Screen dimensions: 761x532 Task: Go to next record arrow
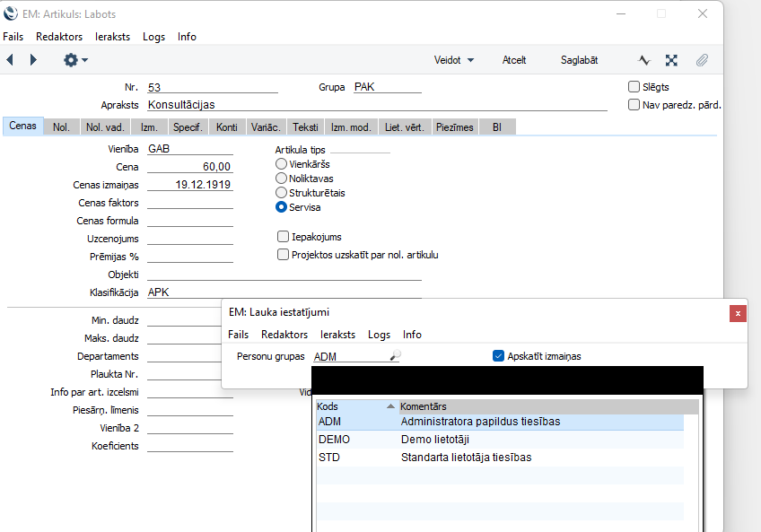[33, 60]
